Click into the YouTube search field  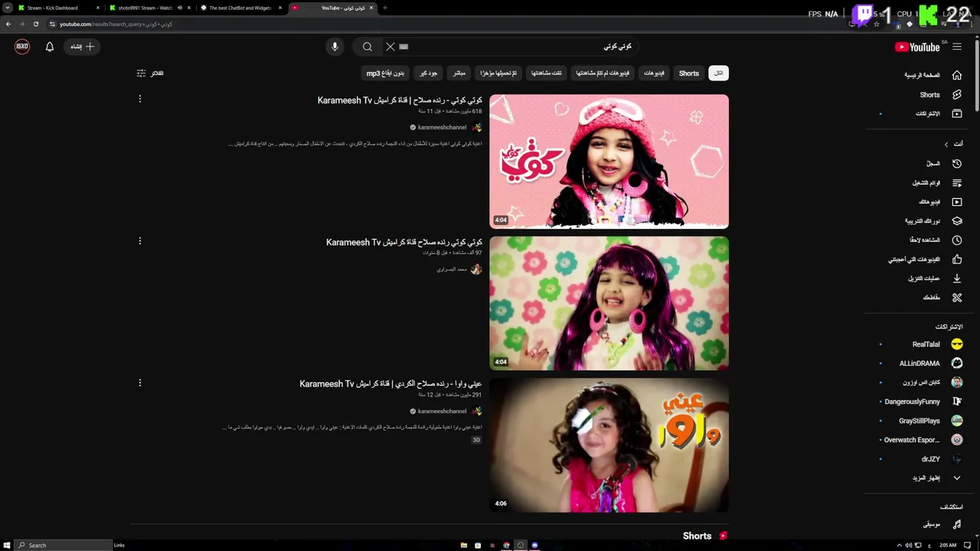[521, 47]
